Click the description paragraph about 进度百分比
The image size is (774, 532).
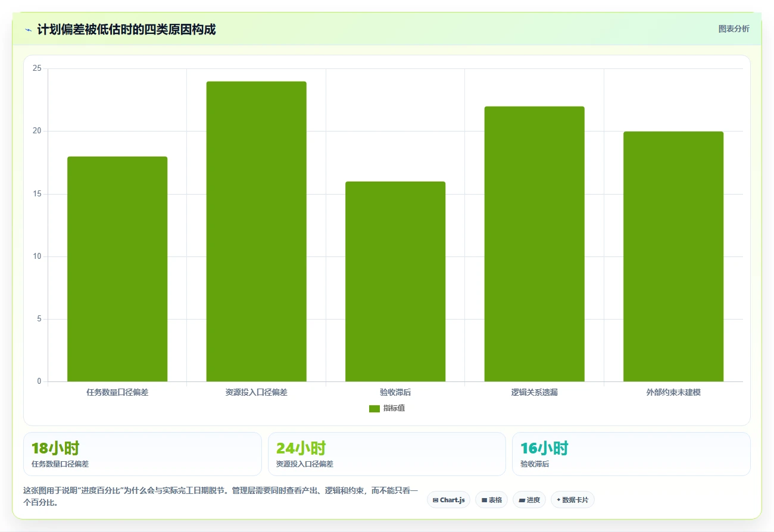click(221, 496)
